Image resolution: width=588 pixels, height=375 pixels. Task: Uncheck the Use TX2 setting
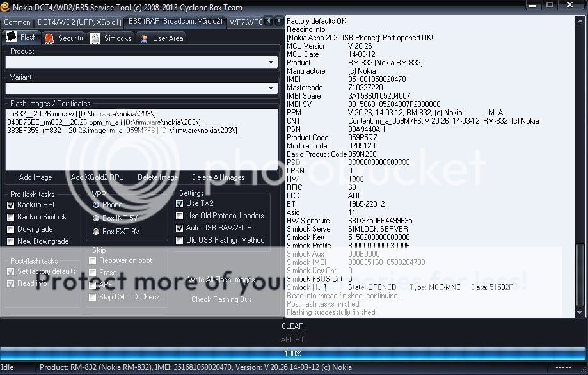click(x=180, y=203)
